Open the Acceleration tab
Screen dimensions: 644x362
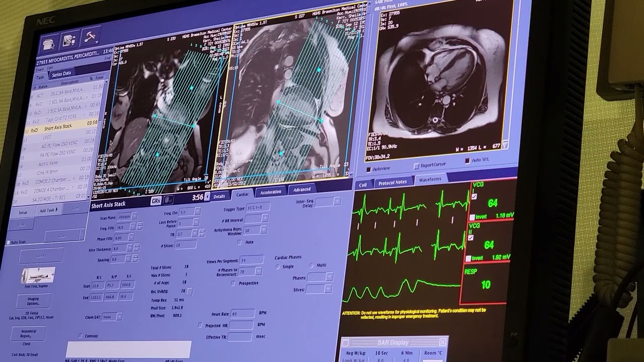tap(271, 192)
